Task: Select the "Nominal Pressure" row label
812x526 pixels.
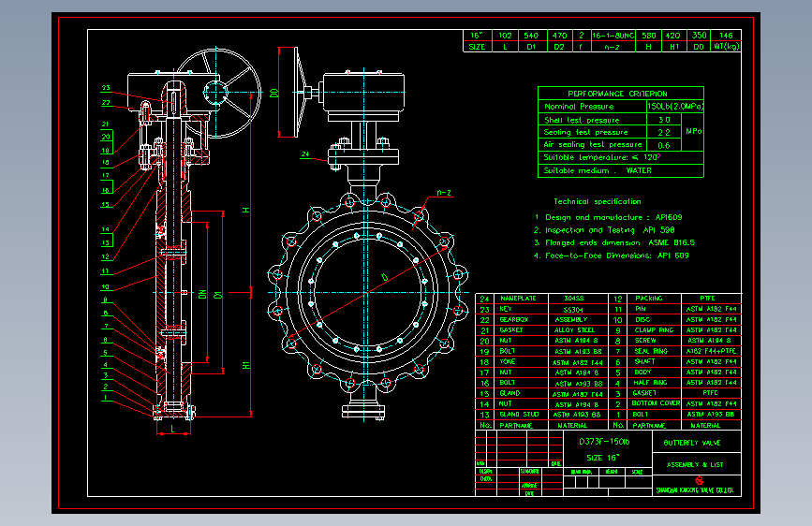Action: (x=579, y=107)
